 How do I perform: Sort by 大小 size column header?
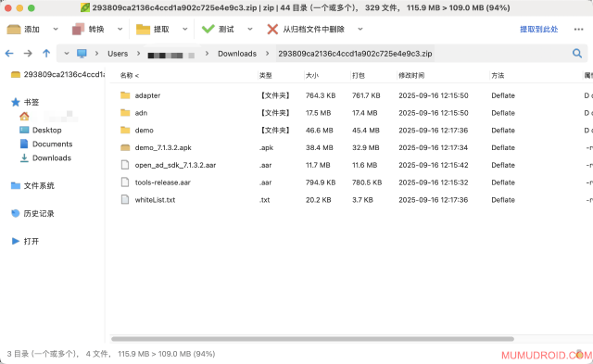312,76
